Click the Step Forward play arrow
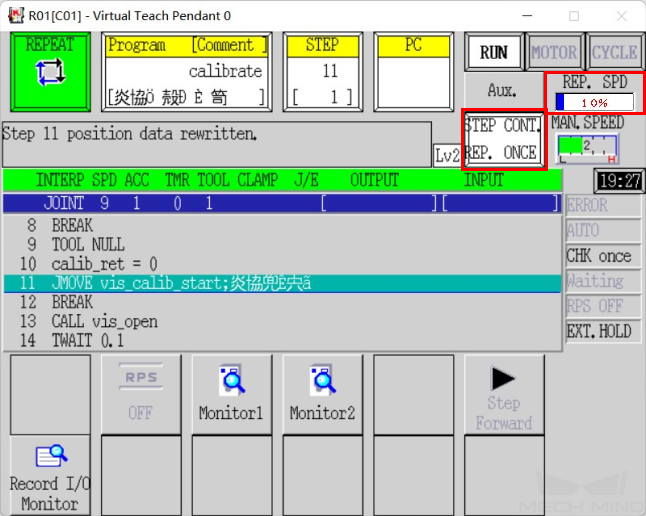The width and height of the screenshot is (646, 516). pyautogui.click(x=503, y=379)
